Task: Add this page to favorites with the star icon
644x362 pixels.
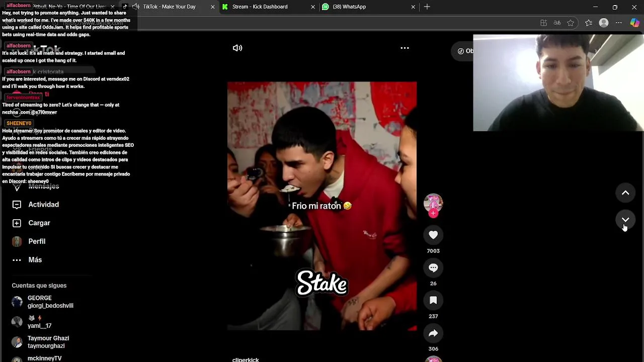Action: (x=571, y=23)
